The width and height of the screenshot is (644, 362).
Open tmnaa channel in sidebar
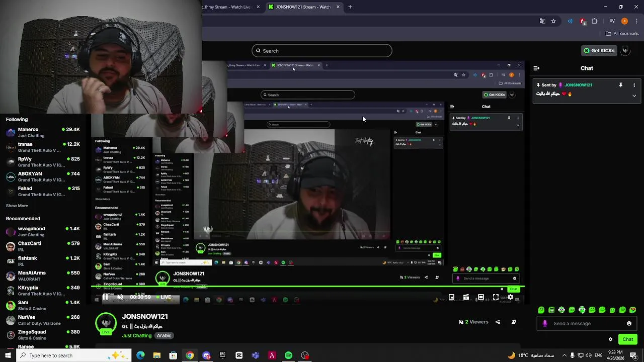coord(43,147)
